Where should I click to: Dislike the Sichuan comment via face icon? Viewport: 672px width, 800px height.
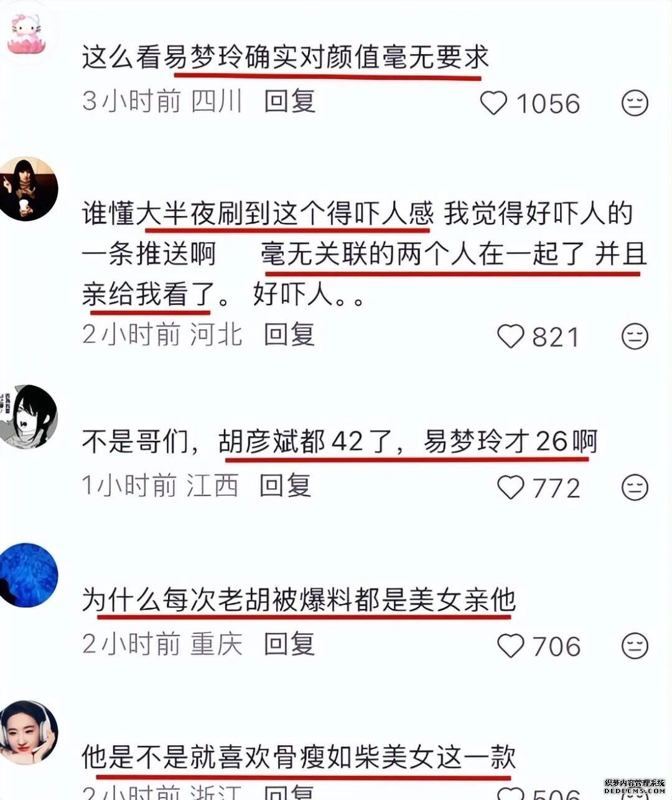click(635, 103)
